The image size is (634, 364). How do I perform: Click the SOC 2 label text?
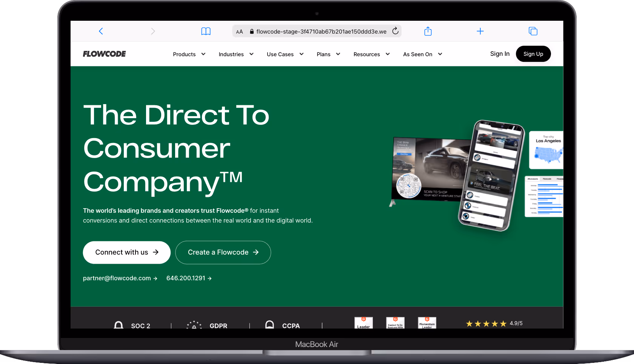point(140,326)
